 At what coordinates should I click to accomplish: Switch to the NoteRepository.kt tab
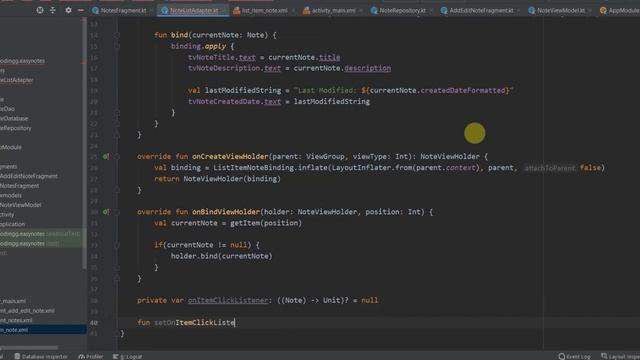[x=402, y=11]
